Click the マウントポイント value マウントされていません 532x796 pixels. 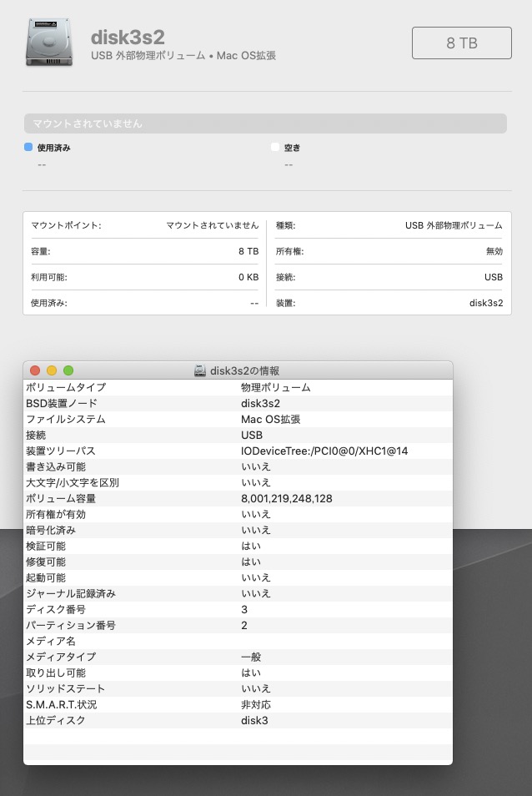point(213,225)
